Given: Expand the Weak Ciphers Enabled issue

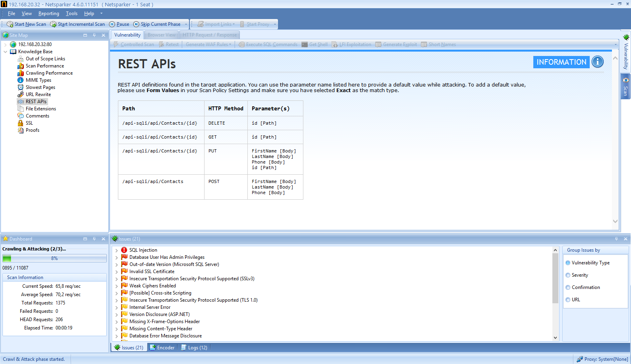Looking at the screenshot, I should tap(116, 286).
